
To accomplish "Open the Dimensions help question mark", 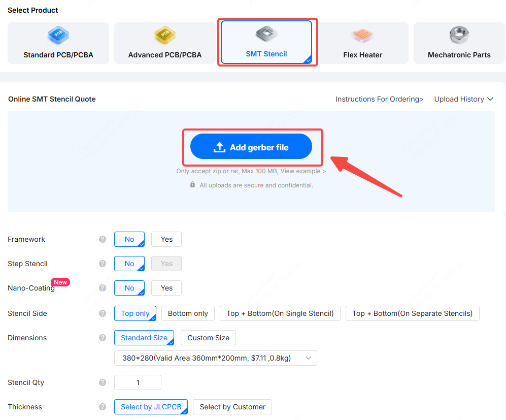I will [103, 338].
